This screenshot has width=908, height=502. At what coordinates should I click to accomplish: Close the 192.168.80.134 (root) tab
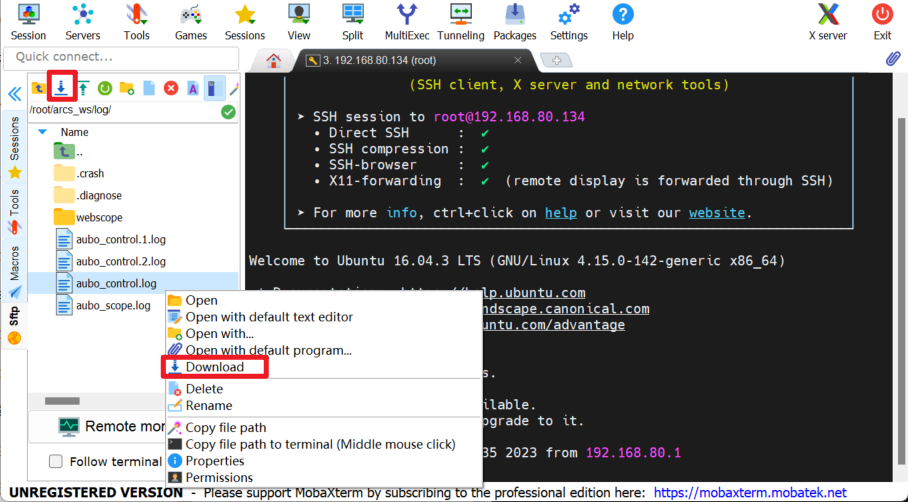[518, 60]
